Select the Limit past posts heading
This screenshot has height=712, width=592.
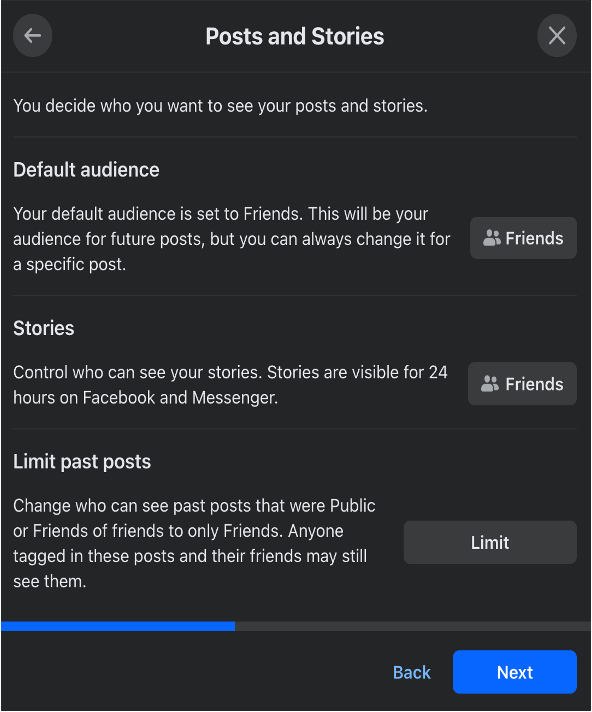coord(82,462)
